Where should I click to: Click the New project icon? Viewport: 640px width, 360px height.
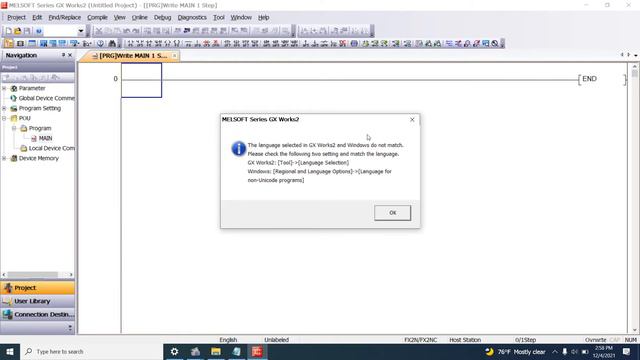coord(8,31)
